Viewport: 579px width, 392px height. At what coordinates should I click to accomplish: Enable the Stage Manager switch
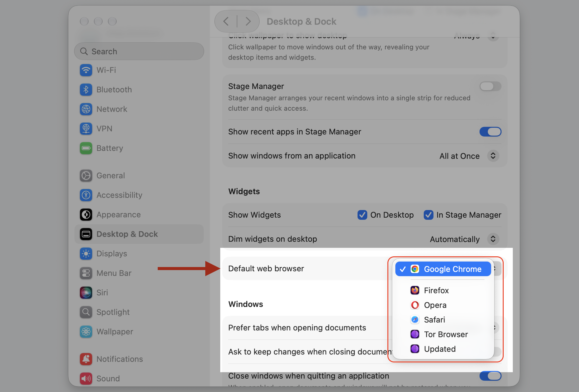490,86
